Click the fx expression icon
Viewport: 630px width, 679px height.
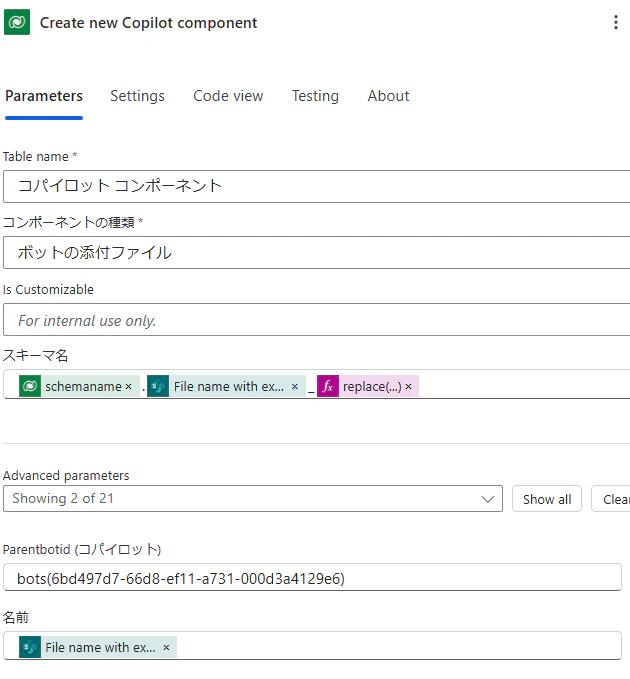(x=328, y=386)
